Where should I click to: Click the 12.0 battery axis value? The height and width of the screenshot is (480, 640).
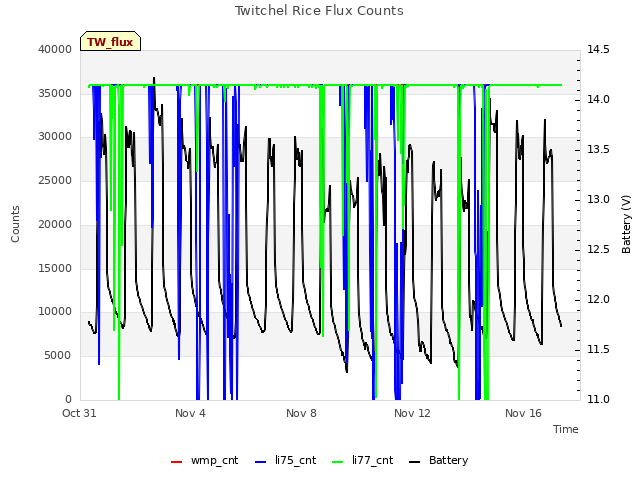(598, 300)
